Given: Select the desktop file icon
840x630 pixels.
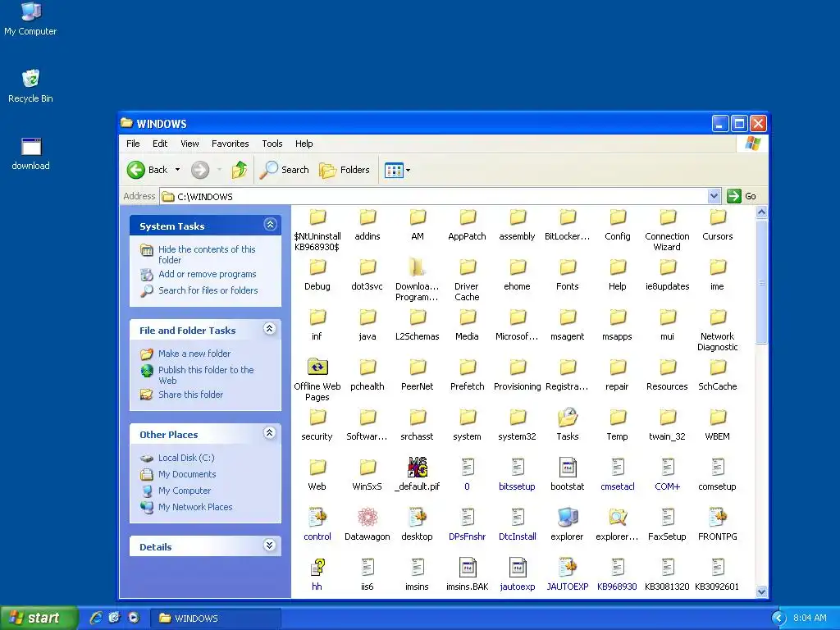Looking at the screenshot, I should tap(418, 524).
